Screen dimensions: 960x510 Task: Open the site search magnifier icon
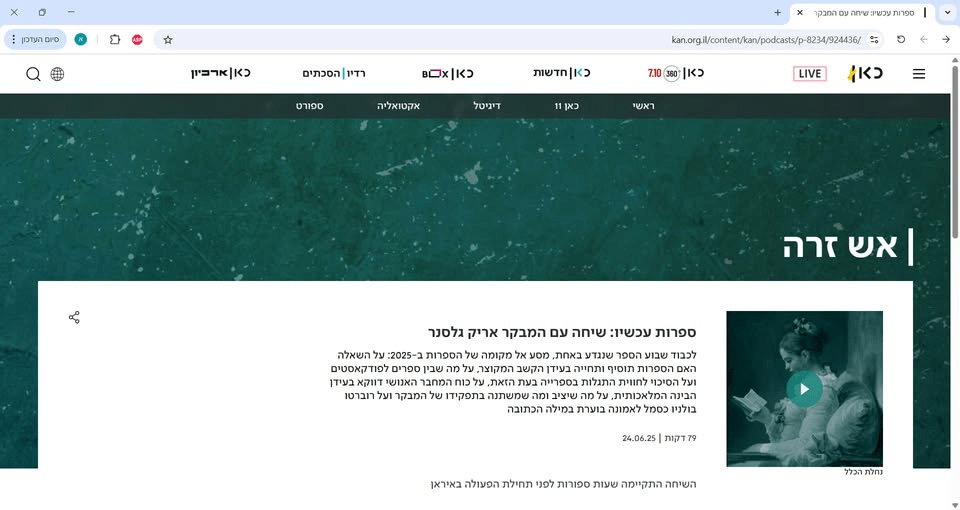pos(33,74)
